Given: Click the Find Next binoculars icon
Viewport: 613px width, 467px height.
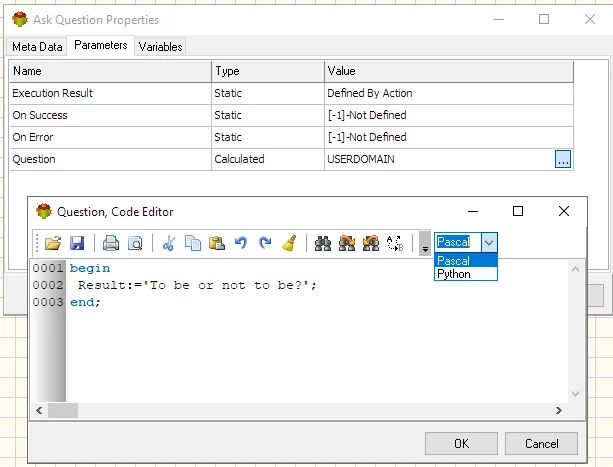Looking at the screenshot, I should [x=347, y=243].
